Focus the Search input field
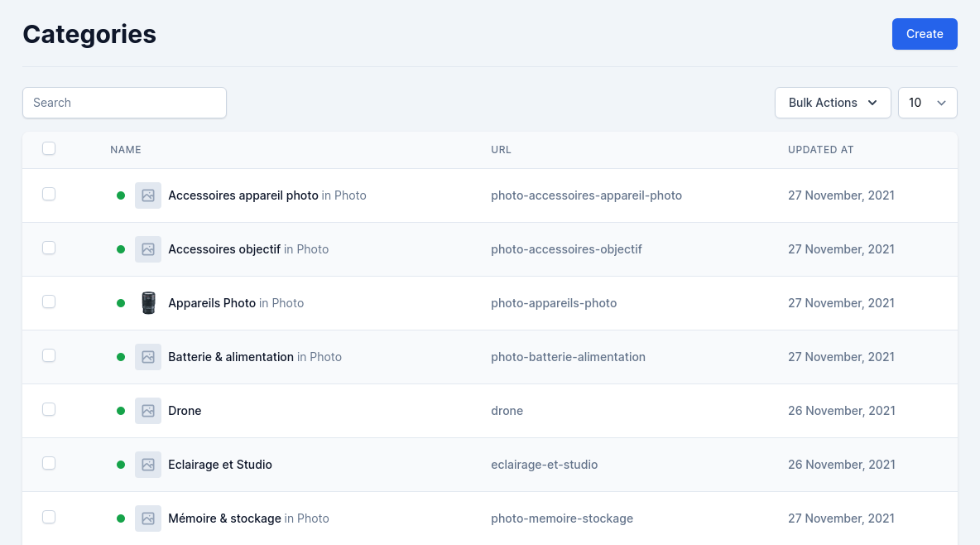This screenshot has width=980, height=545. [124, 103]
